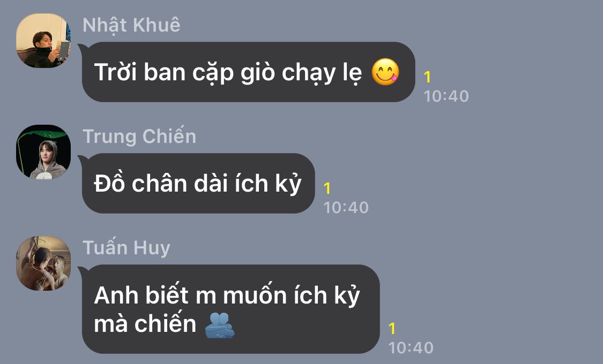Image resolution: width=603 pixels, height=364 pixels.
Task: Click read count beside Trung Chiến's message
Action: (x=327, y=188)
